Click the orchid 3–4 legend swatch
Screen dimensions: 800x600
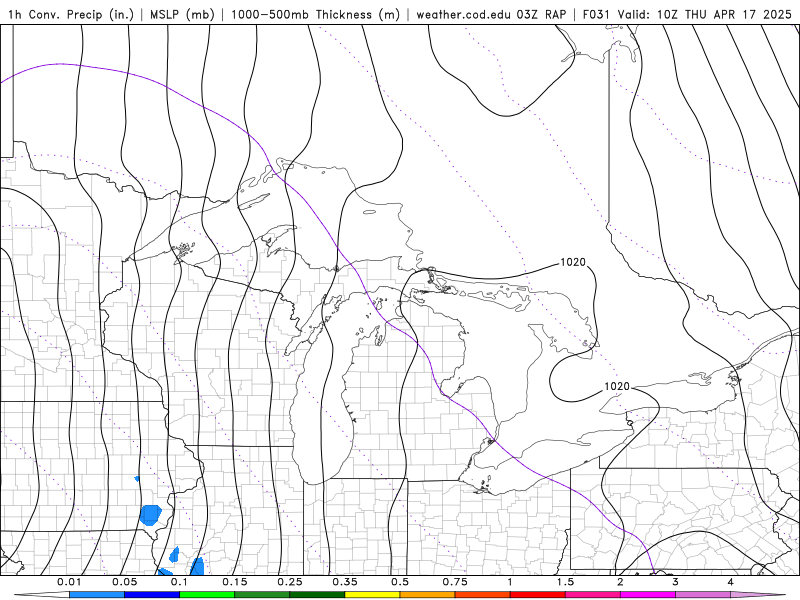pyautogui.click(x=703, y=595)
